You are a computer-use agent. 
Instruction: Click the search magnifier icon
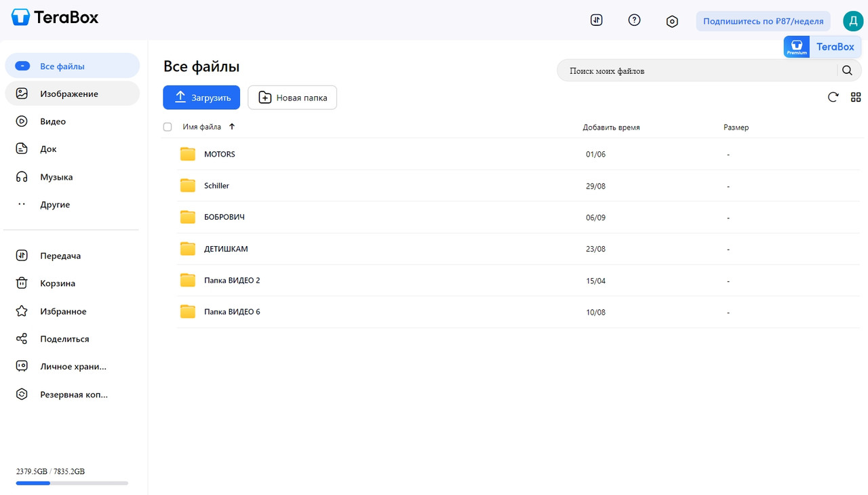pyautogui.click(x=847, y=71)
